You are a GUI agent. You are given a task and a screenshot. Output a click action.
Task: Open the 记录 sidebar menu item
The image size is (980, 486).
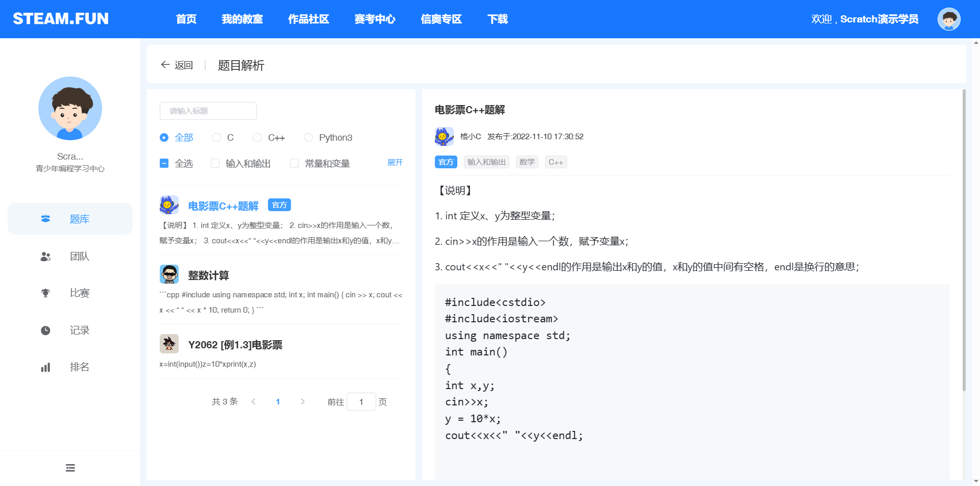(x=70, y=330)
